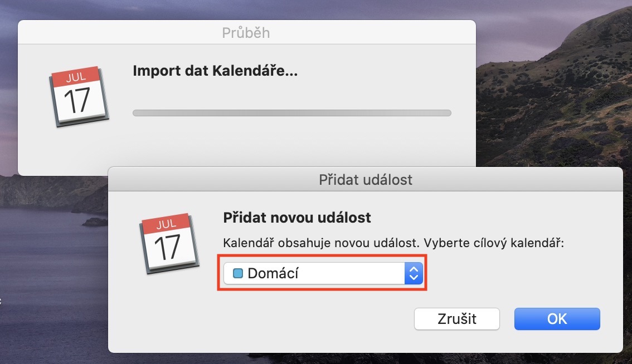The width and height of the screenshot is (632, 364).
Task: Click the Calendar icon in Přidat událost dialog
Action: [x=169, y=243]
